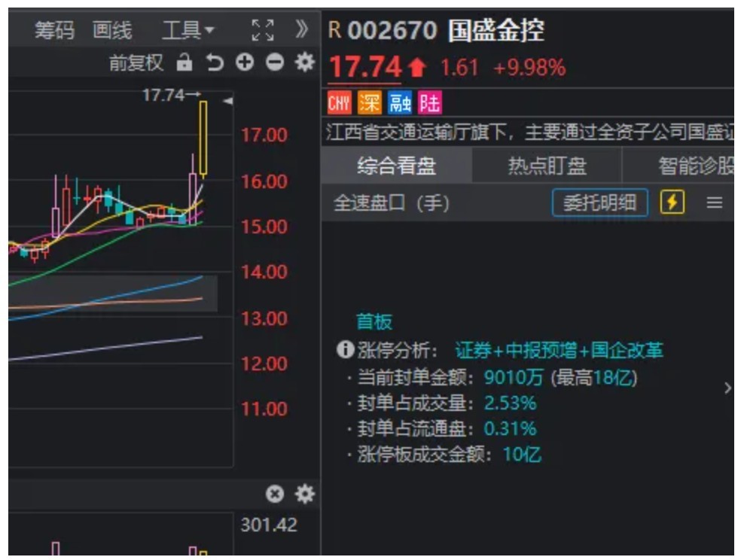Click the red CNY currency badge
Viewport: 741px width, 560px height.
click(340, 102)
